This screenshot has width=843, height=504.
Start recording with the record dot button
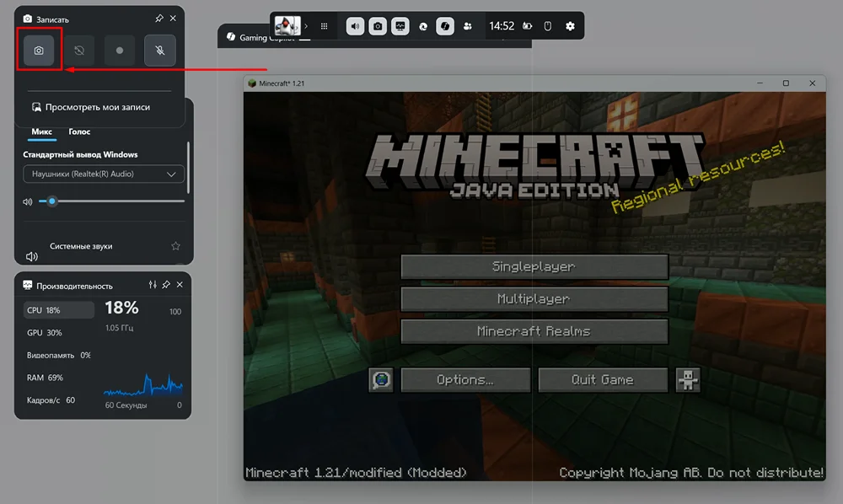pos(120,51)
